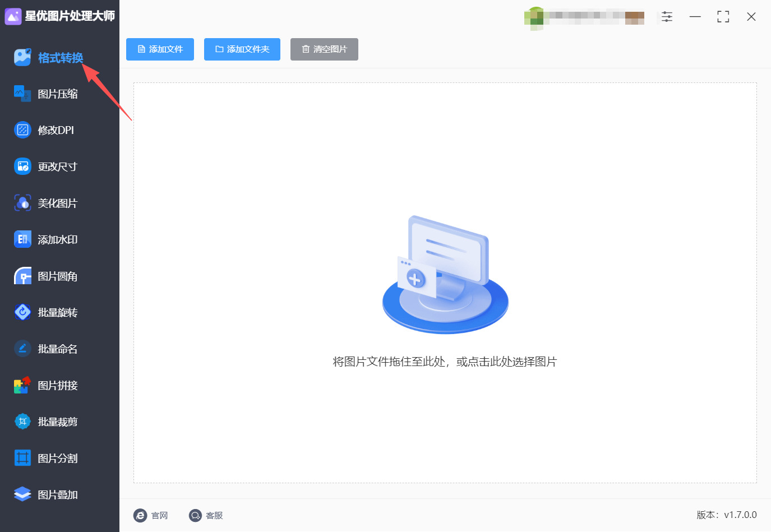The width and height of the screenshot is (771, 532).
Task: Open the settings panel in the title bar
Action: pyautogui.click(x=667, y=17)
